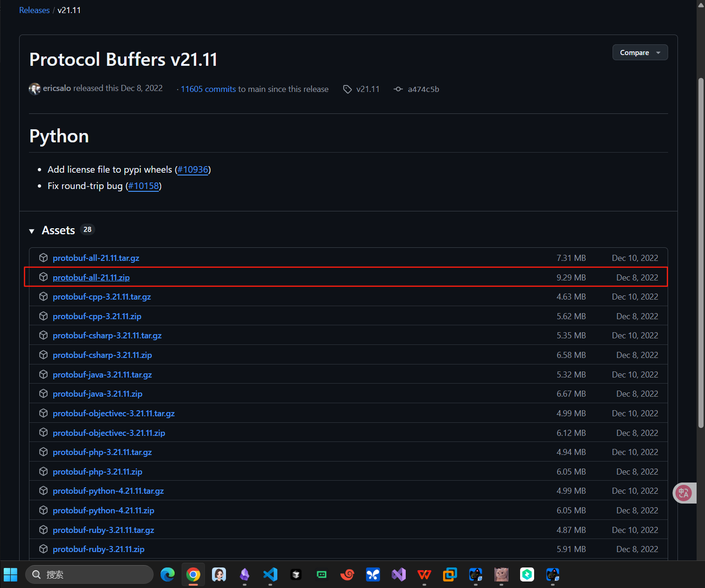
Task: Open the Windows Start menu
Action: [10, 574]
